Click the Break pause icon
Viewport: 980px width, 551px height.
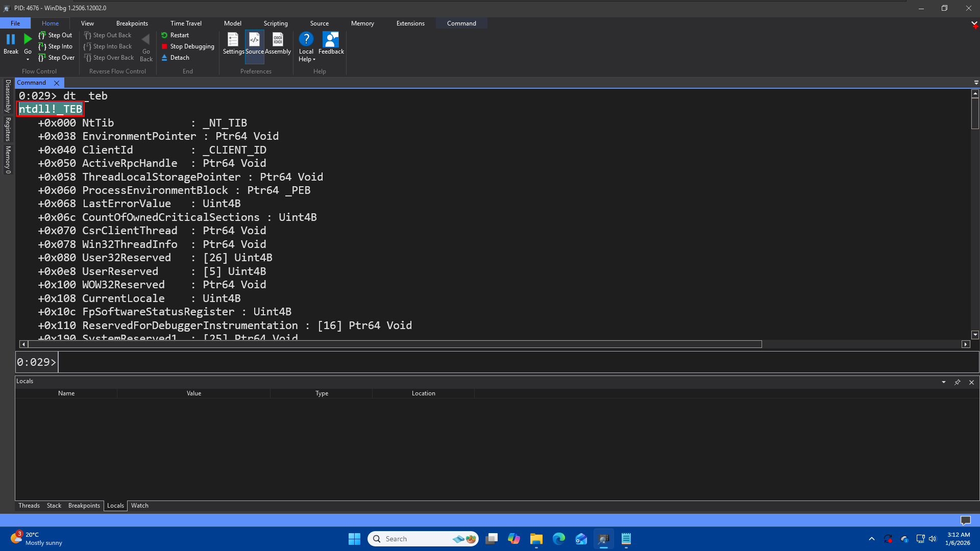(11, 40)
